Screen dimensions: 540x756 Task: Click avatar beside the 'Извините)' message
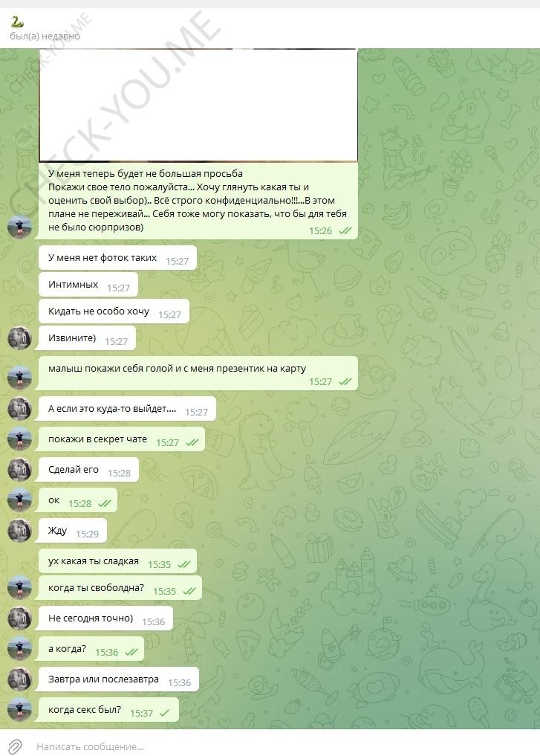(20, 337)
